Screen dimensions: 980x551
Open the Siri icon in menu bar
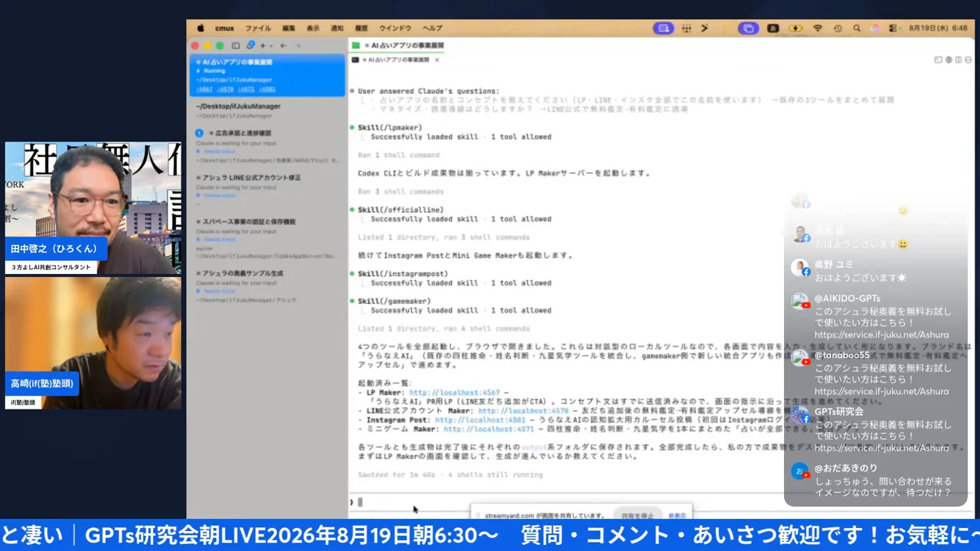875,28
